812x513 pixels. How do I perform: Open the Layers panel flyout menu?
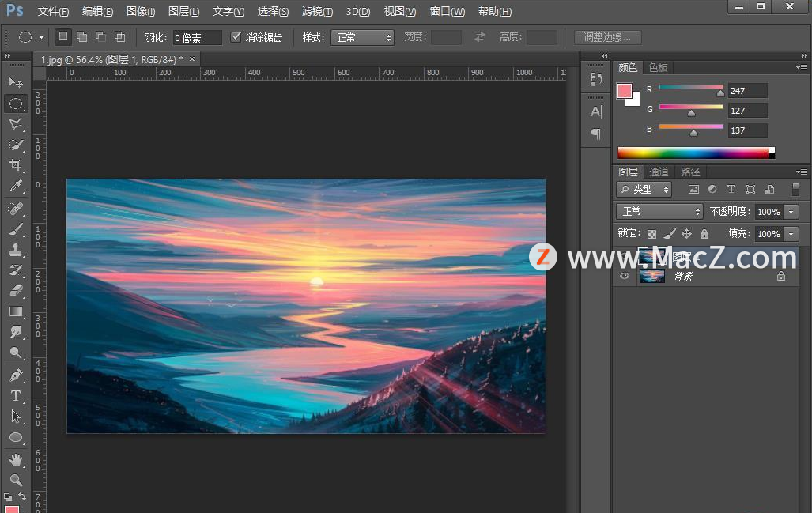[802, 172]
